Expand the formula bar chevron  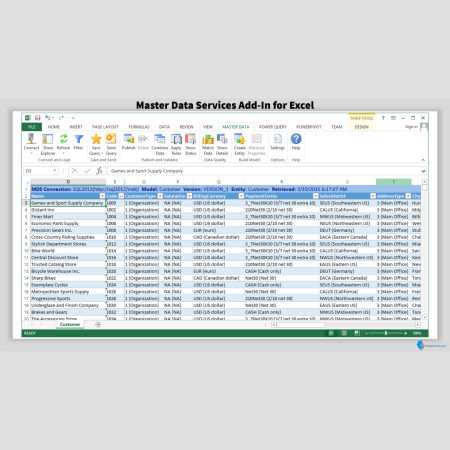click(423, 171)
